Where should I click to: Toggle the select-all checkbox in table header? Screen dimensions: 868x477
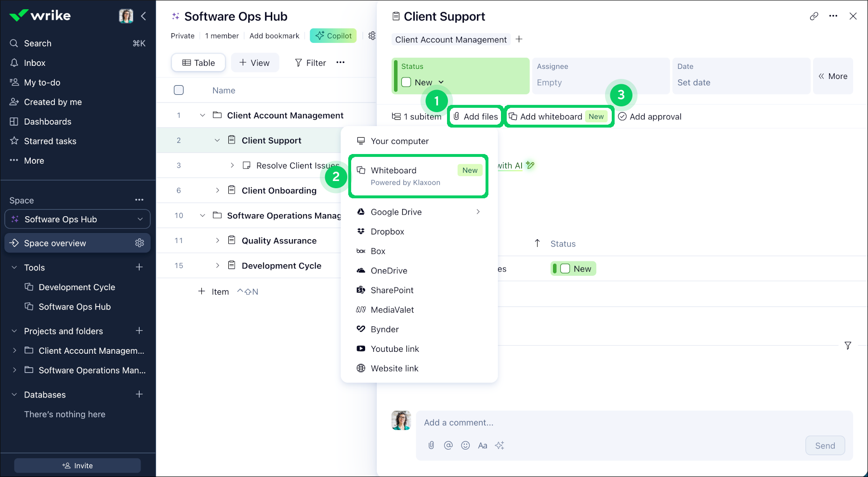[179, 90]
